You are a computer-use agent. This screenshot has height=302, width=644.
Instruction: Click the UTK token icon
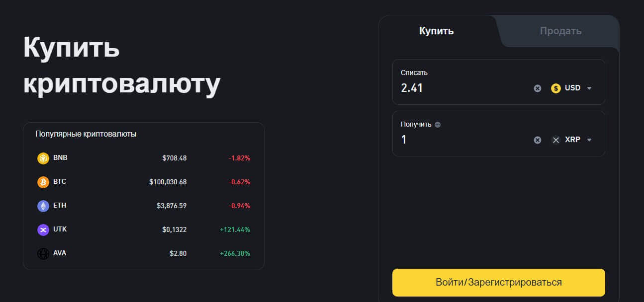tap(43, 229)
